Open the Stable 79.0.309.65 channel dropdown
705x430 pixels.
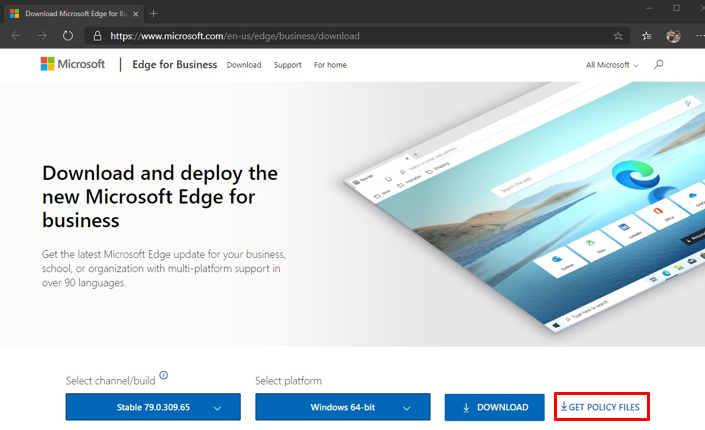click(153, 407)
